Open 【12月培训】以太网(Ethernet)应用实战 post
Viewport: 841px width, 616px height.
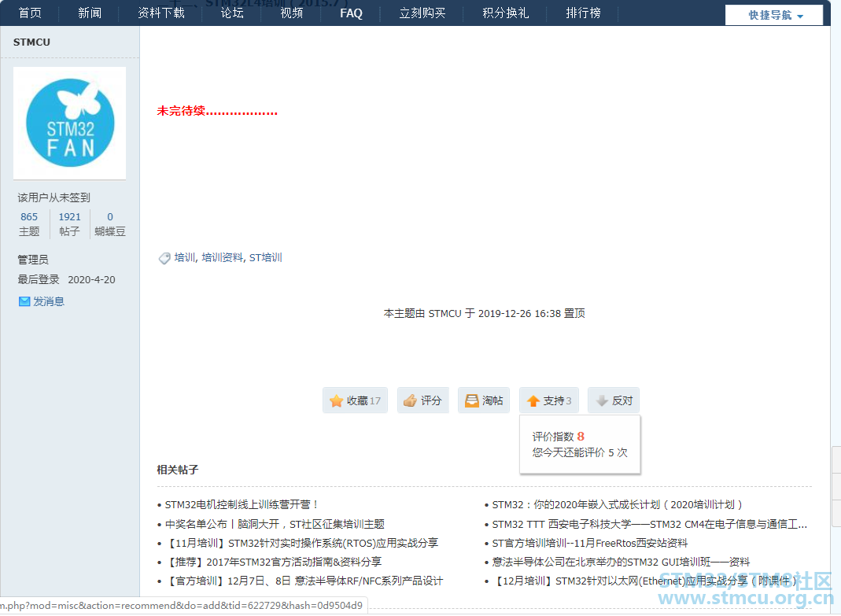point(644,581)
